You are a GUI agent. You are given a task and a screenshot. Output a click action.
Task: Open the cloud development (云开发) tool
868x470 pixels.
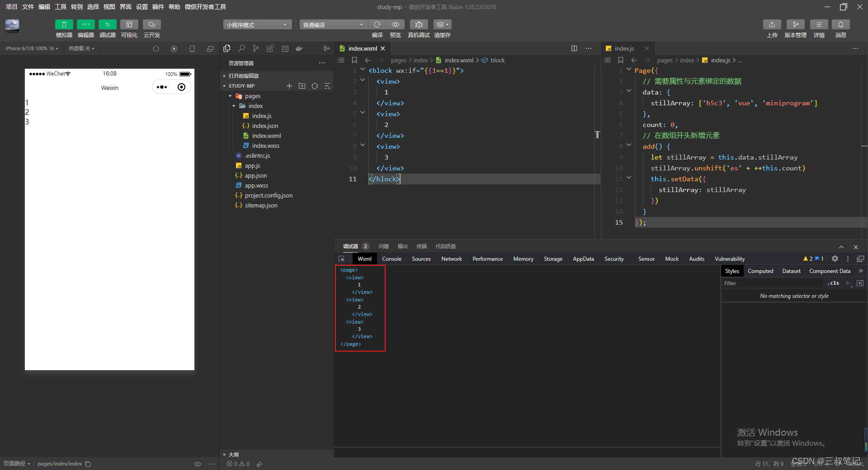pos(151,24)
